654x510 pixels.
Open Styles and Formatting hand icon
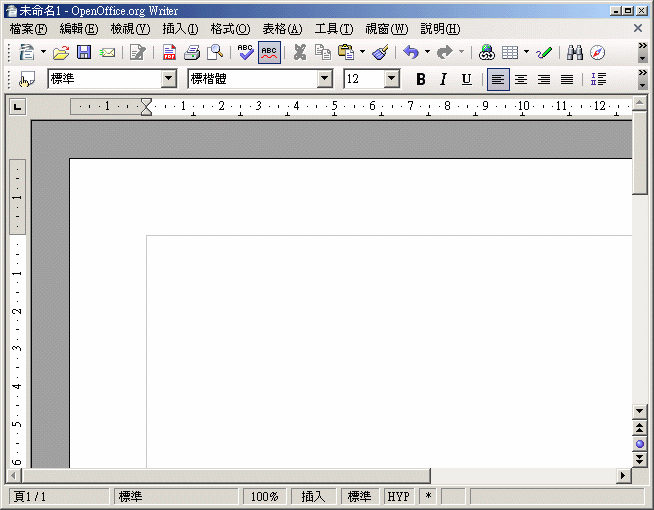(27, 79)
